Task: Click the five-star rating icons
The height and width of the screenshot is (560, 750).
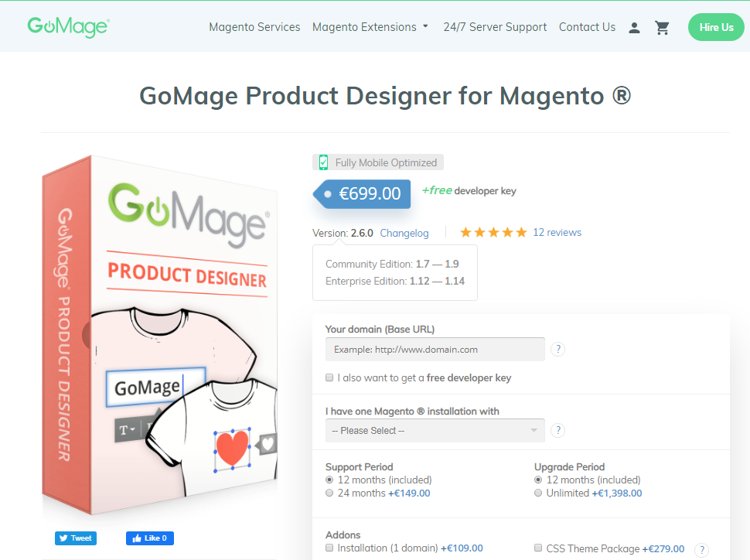Action: click(x=493, y=233)
